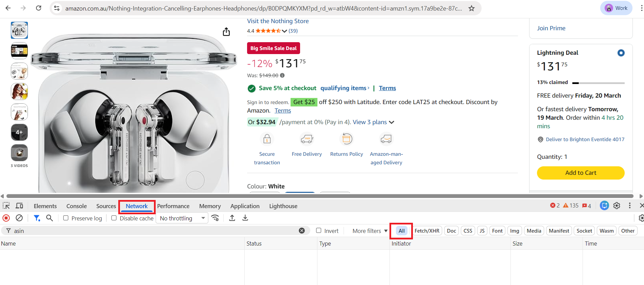This screenshot has width=644, height=285.
Task: Open the 39 customer reviews link
Action: (293, 31)
